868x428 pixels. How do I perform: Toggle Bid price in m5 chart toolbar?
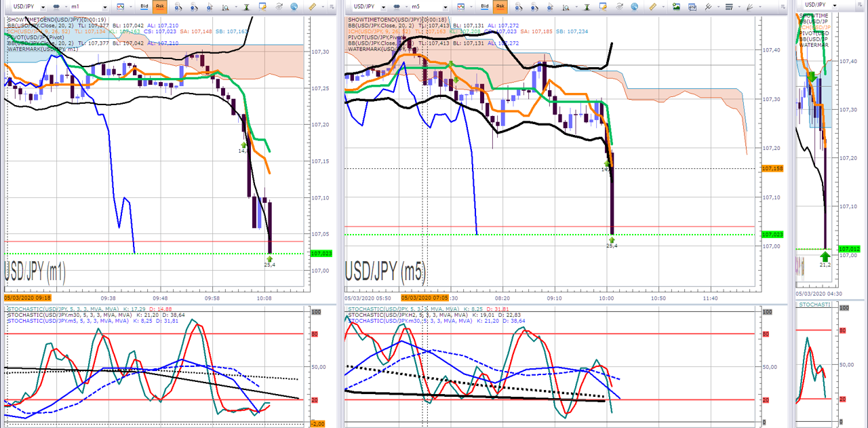tap(485, 6)
